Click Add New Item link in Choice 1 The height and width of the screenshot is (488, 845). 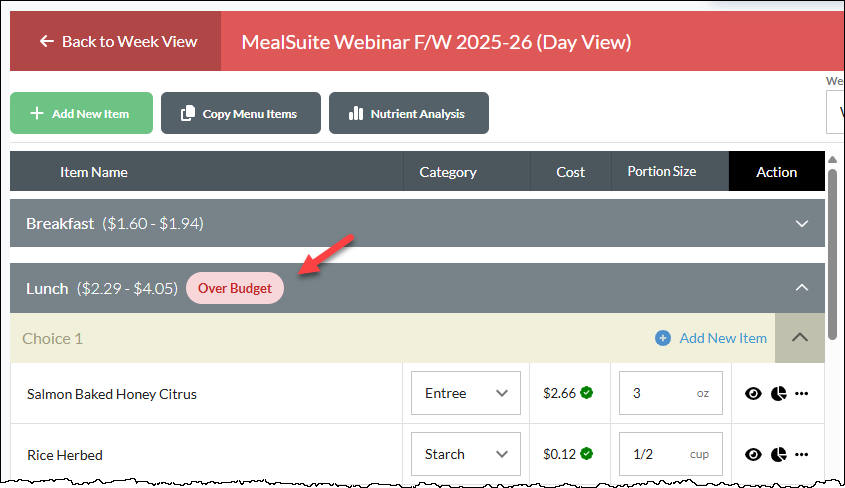click(723, 338)
